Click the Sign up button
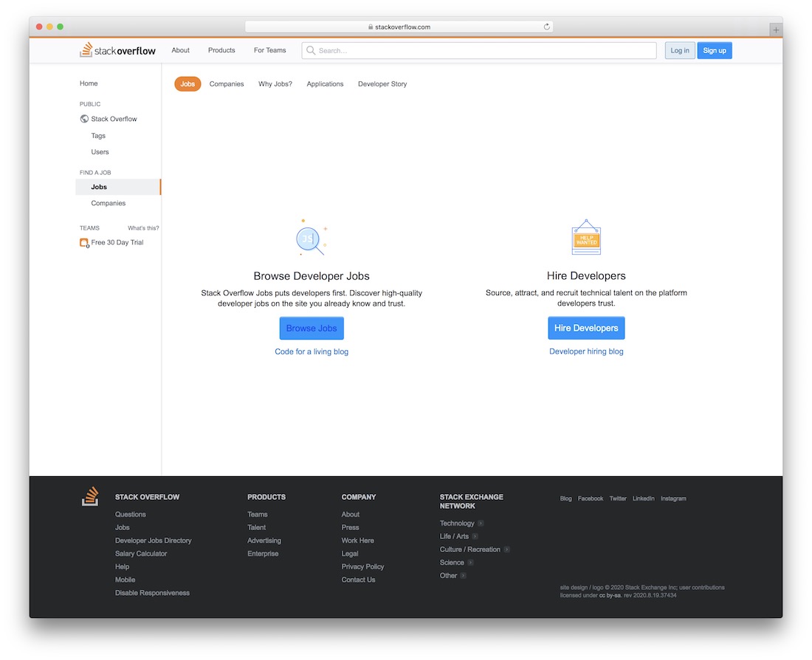The image size is (812, 660). (x=714, y=50)
